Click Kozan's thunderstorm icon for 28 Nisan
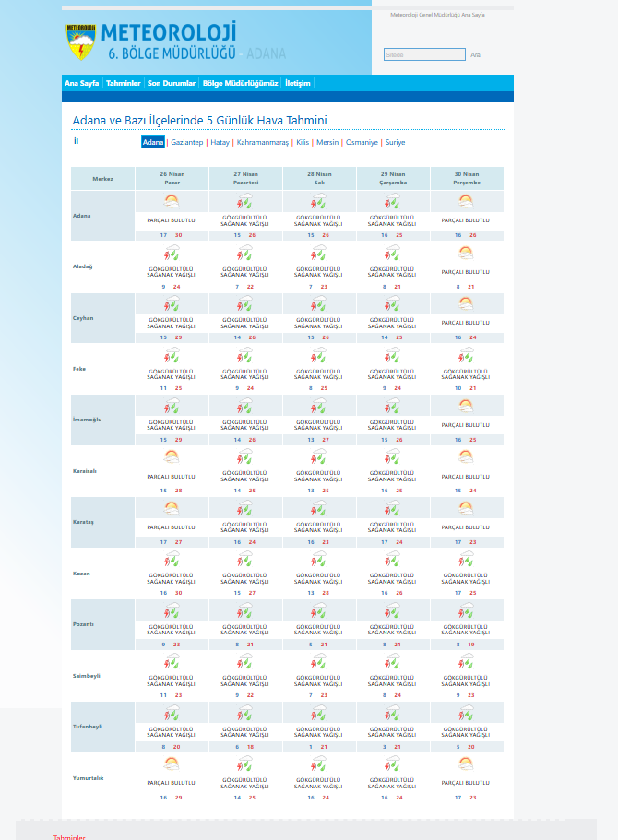618x840 pixels. 318,559
